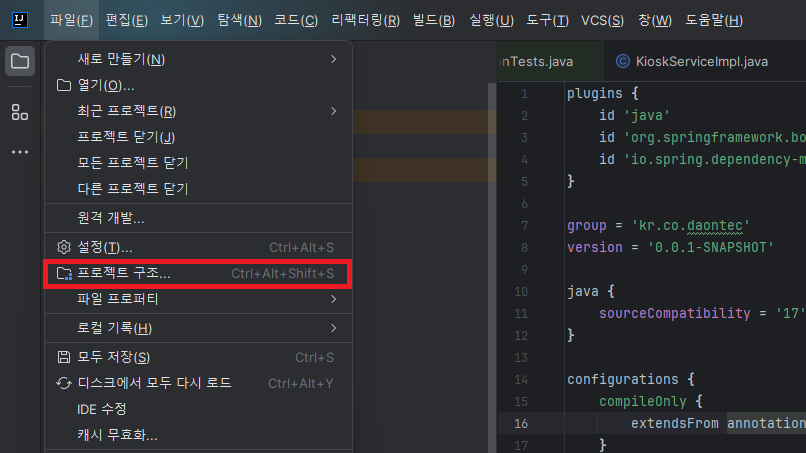The width and height of the screenshot is (806, 453).
Task: Expand 로컬 기록(H) submenu arrow
Action: click(334, 328)
